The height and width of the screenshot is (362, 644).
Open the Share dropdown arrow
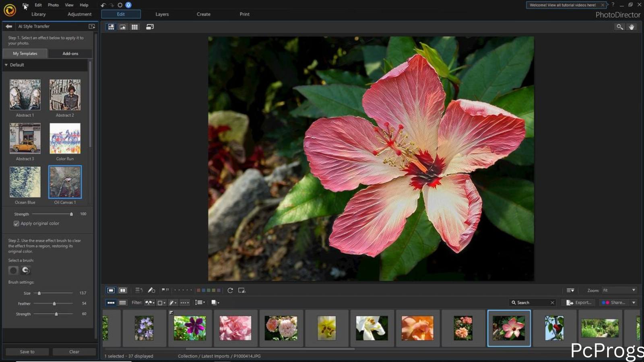pyautogui.click(x=634, y=302)
